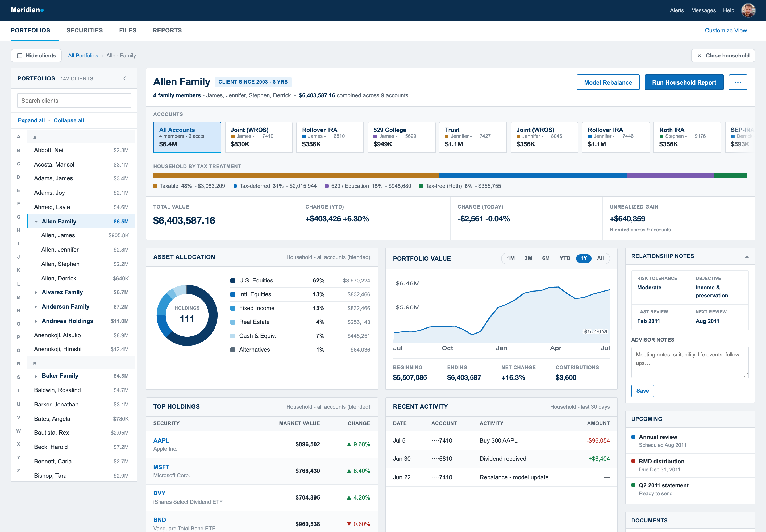The width and height of the screenshot is (766, 532).
Task: Click the Annual review blue marker
Action: [633, 437]
